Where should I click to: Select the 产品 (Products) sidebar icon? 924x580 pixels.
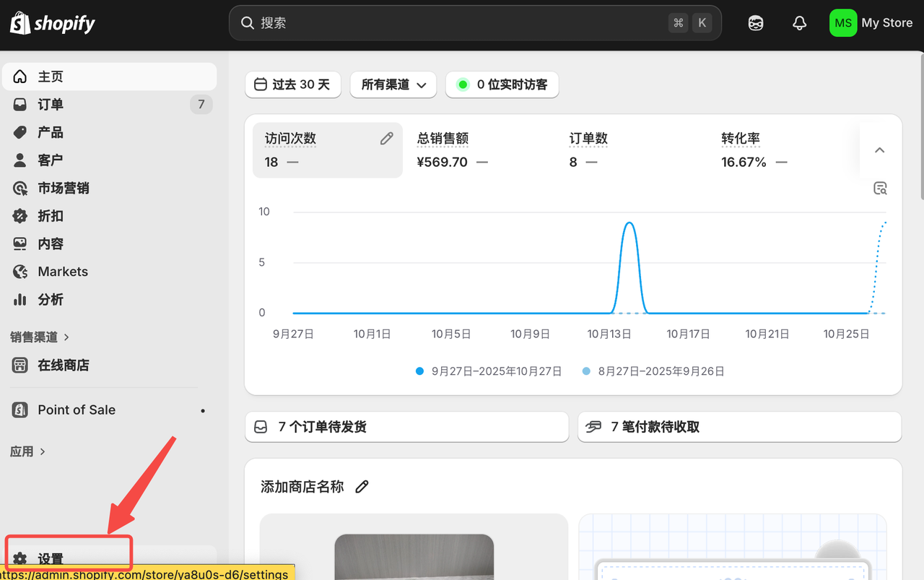click(18, 131)
